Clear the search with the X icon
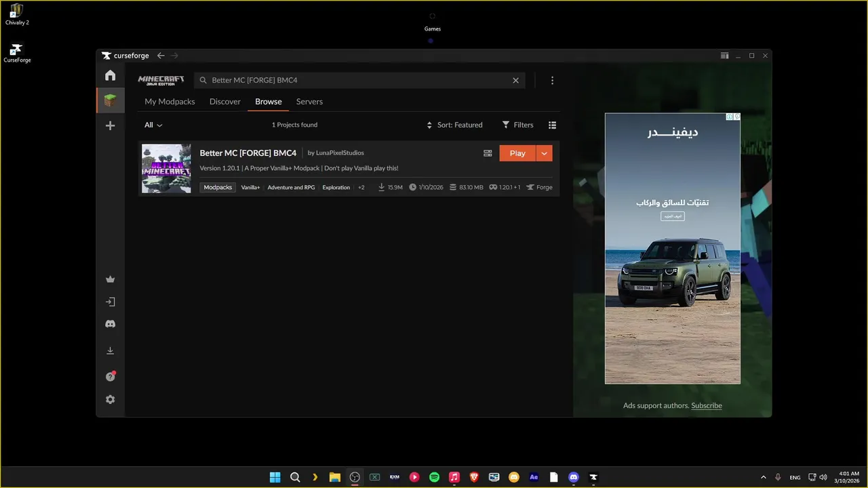Screen dimensions: 868x488 click(x=515, y=80)
